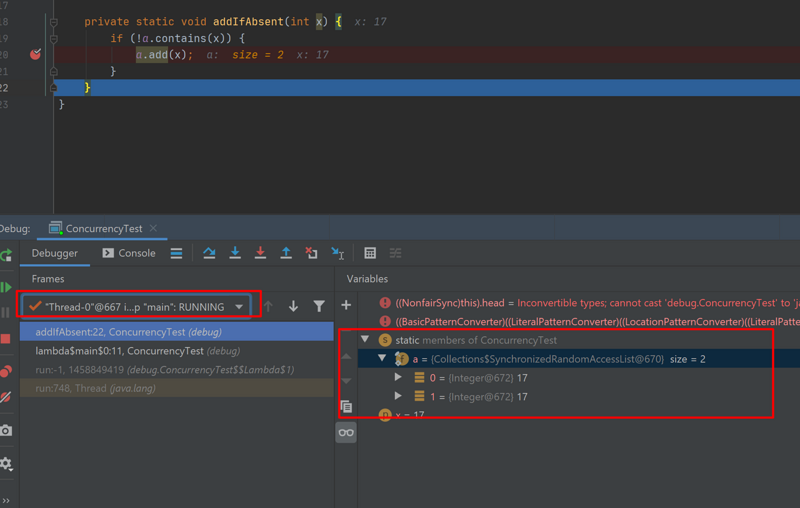Click the Step Into icon
Screen dimensions: 800x508
[x=235, y=254]
